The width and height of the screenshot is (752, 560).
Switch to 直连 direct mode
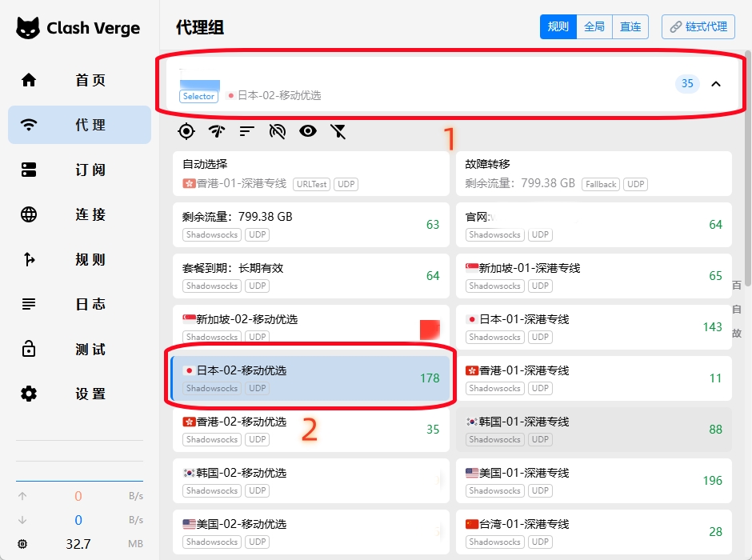[x=630, y=26]
